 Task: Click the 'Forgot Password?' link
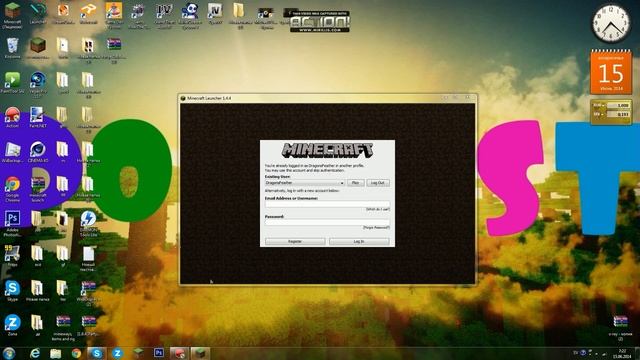tap(376, 227)
